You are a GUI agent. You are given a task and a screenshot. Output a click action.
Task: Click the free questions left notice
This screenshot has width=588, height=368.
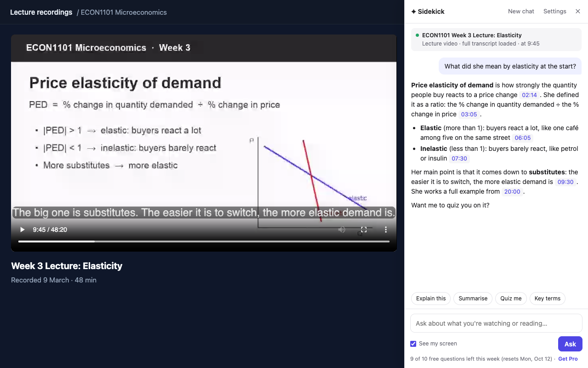click(x=482, y=359)
